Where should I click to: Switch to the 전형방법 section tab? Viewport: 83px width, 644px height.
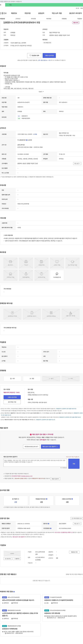[x=64, y=19]
